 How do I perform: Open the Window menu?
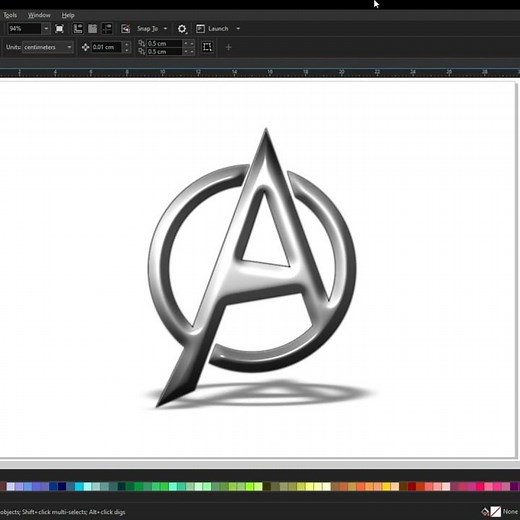pos(39,15)
